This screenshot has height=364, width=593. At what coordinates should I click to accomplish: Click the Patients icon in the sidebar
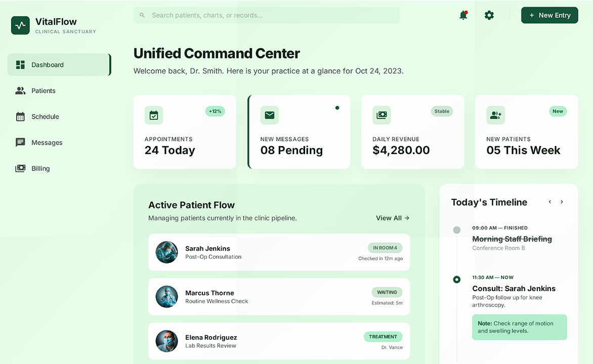tap(20, 90)
